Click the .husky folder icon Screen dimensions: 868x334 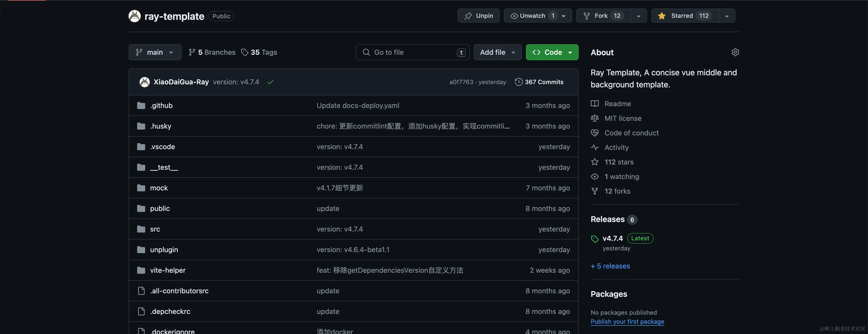pyautogui.click(x=141, y=126)
